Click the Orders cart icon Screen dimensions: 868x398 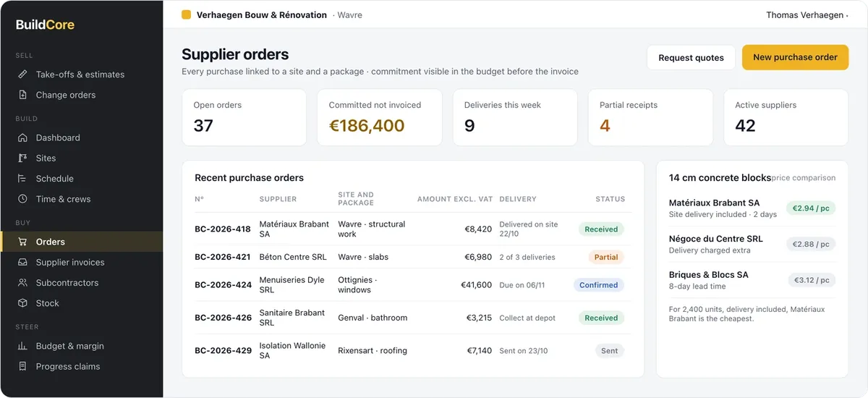click(x=22, y=242)
